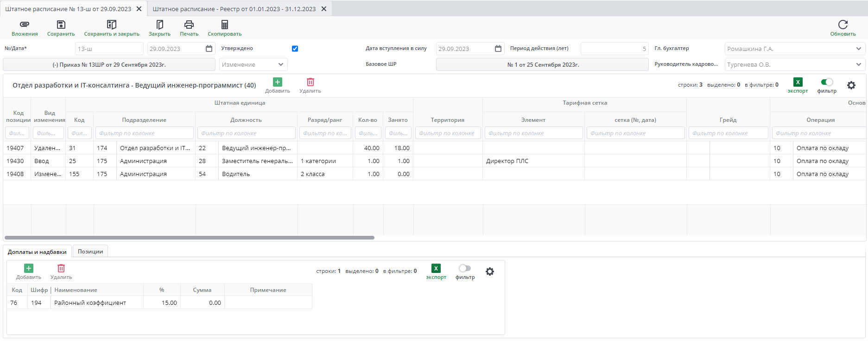868x360 pixels.
Task: Click the Территория column filter field
Action: click(x=448, y=133)
